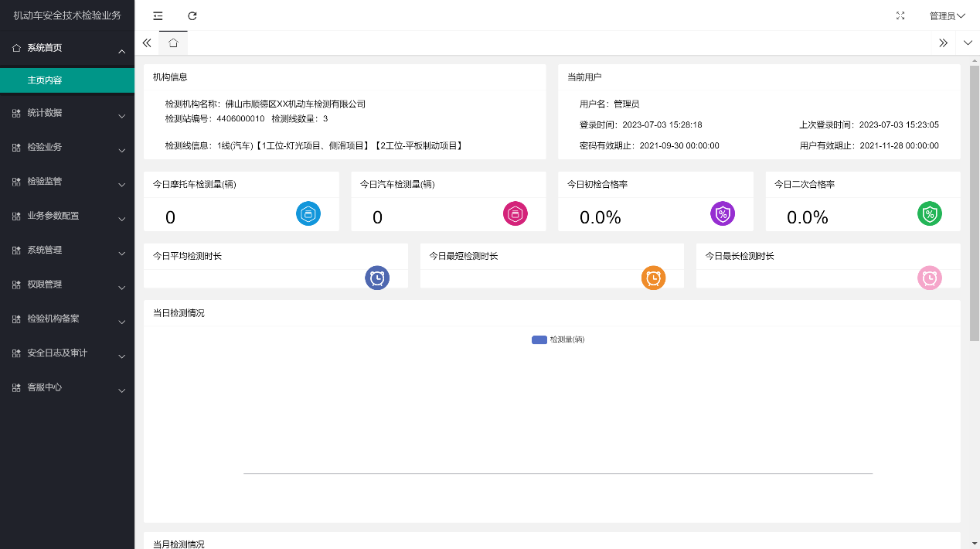Screen dimensions: 980x549
Task: Click the home tab icon
Action: pyautogui.click(x=173, y=43)
